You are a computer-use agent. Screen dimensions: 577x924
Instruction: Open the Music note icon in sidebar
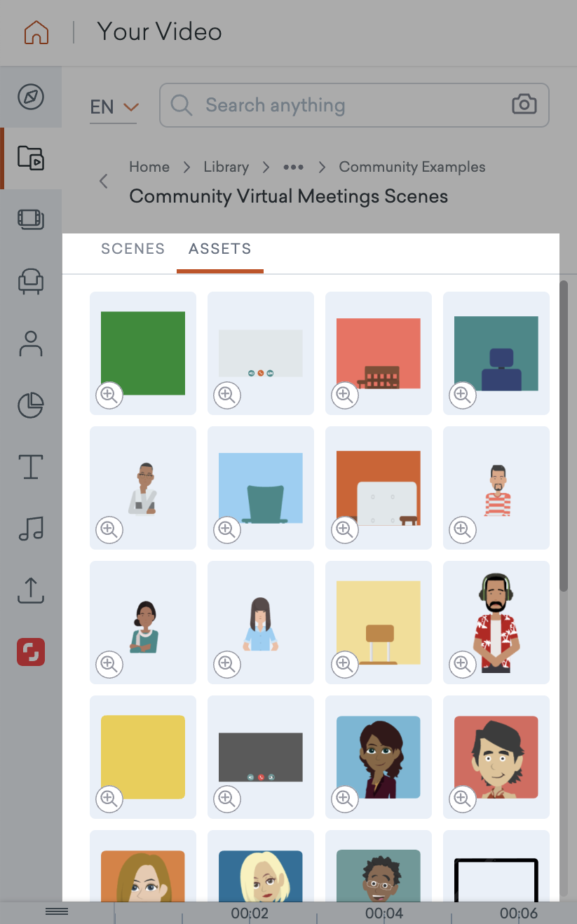point(31,529)
